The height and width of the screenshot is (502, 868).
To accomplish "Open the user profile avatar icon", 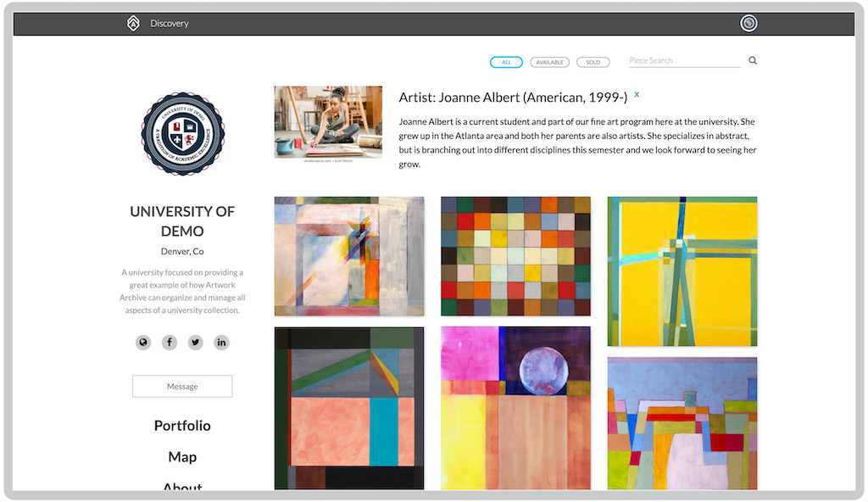I will (748, 24).
